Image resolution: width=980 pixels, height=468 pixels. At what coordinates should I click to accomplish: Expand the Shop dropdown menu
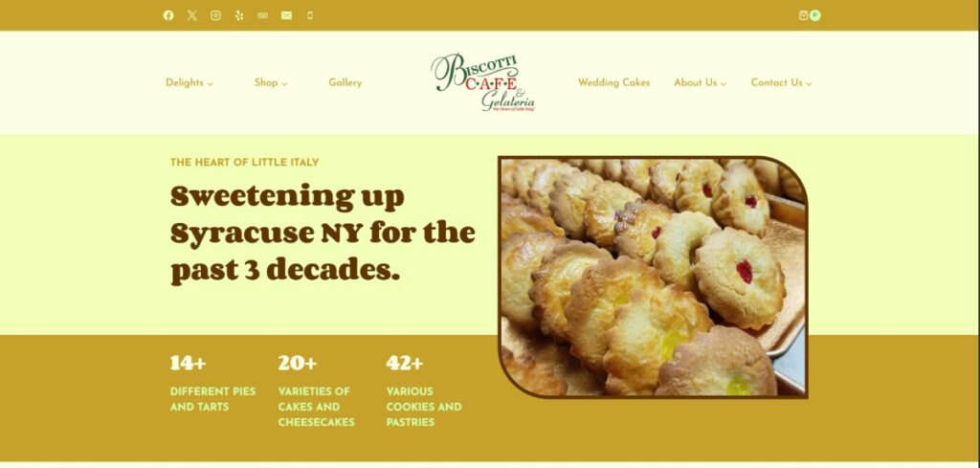[271, 82]
